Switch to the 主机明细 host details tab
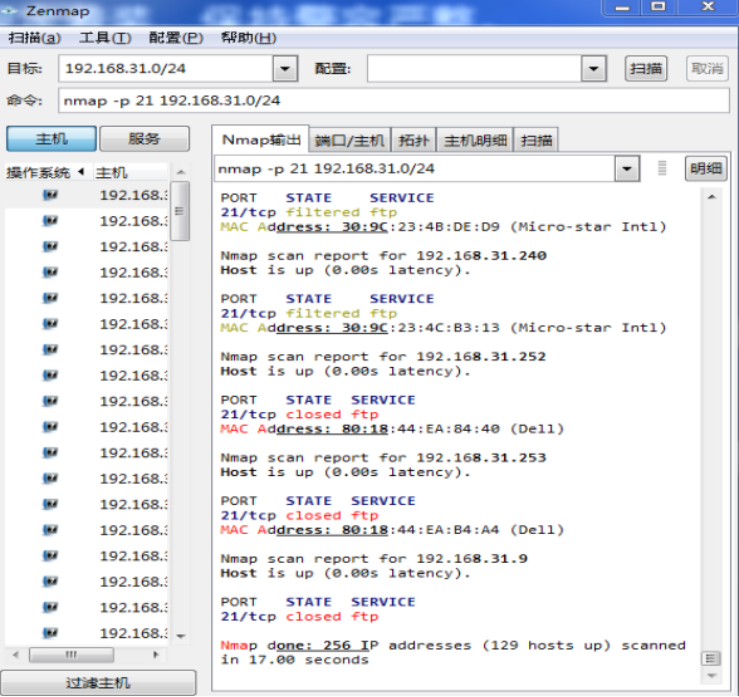 pyautogui.click(x=475, y=141)
